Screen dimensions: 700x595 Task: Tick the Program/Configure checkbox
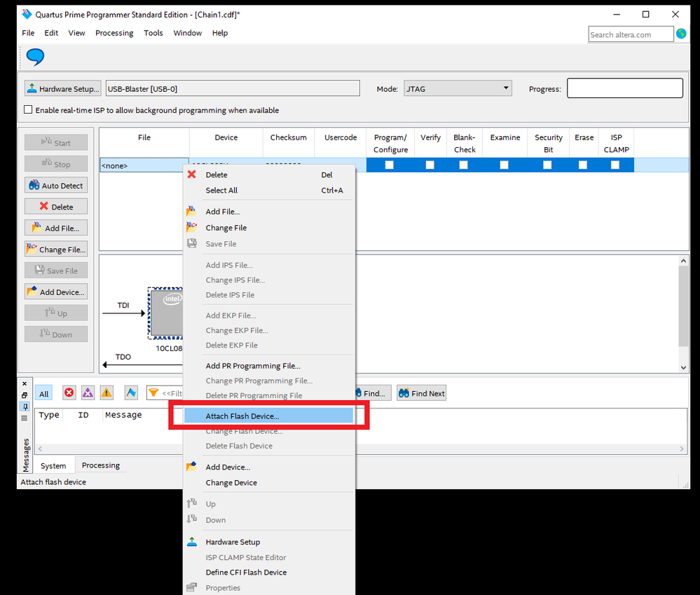coord(390,165)
